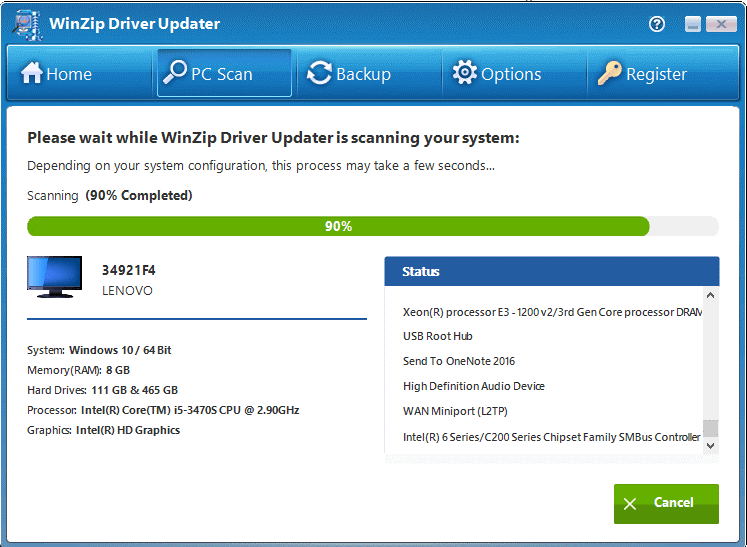Select the Xeon(R) processor E3 status entry
747x547 pixels.
552,312
